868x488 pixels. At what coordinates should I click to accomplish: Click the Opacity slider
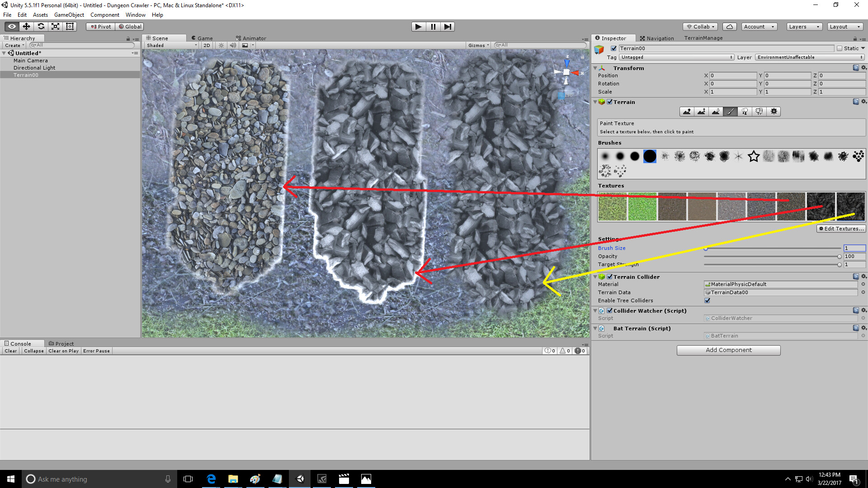point(771,256)
